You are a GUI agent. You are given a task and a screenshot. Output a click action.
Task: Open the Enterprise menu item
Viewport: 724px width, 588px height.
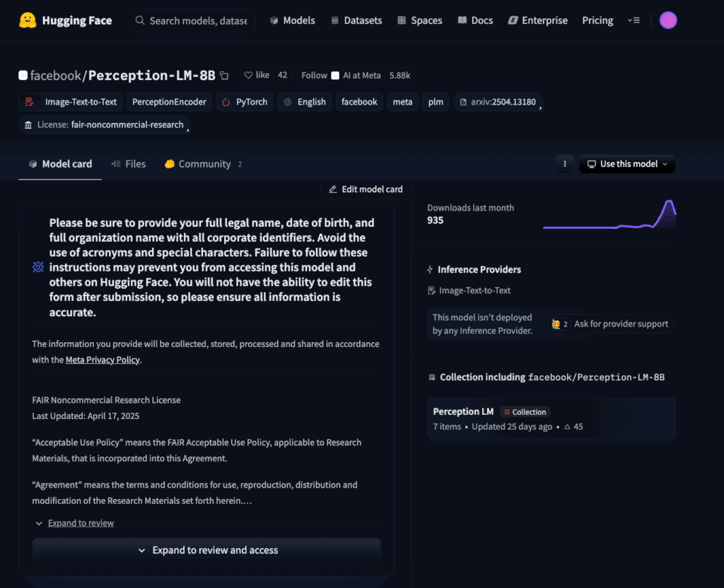(538, 20)
